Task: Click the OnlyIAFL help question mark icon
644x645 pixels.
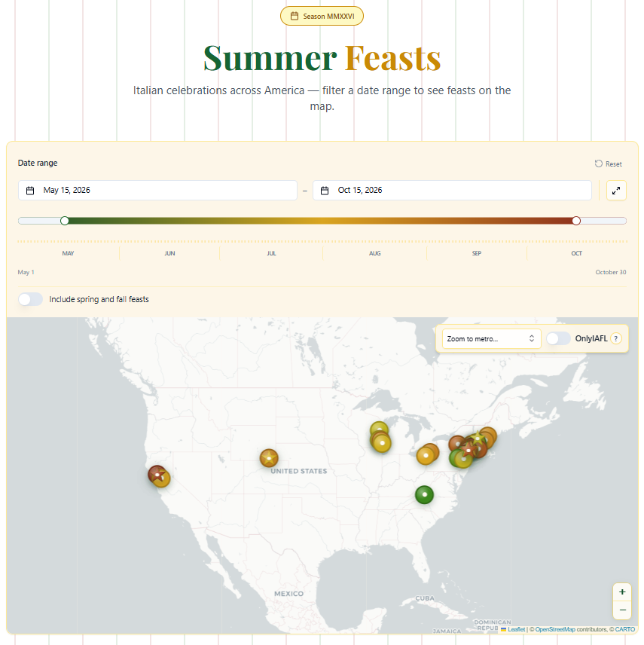Action: pyautogui.click(x=615, y=338)
